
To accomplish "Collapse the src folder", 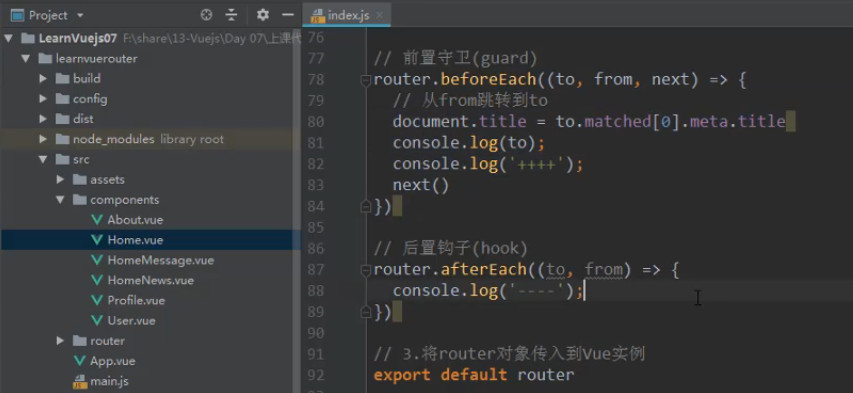I will click(x=43, y=159).
